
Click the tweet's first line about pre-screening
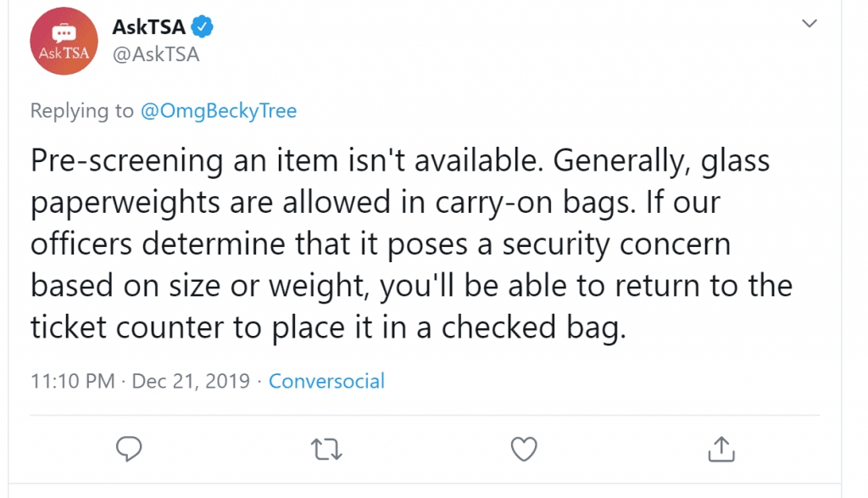point(400,160)
